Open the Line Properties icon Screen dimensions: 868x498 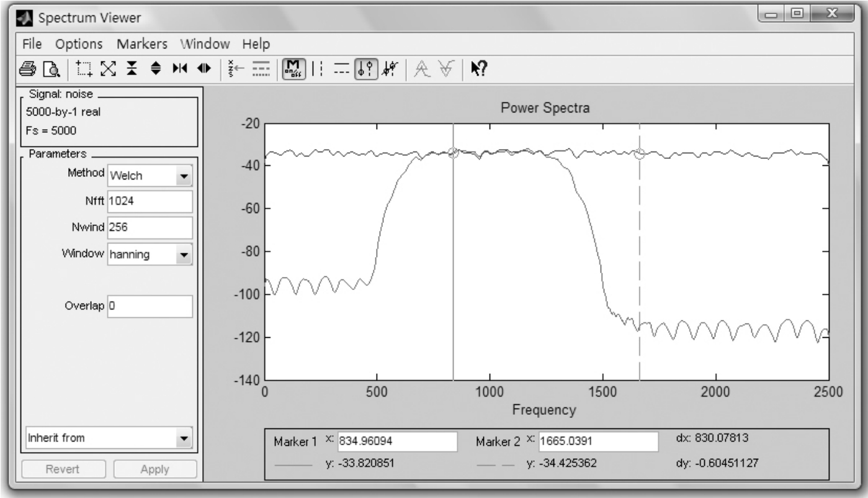(x=261, y=68)
